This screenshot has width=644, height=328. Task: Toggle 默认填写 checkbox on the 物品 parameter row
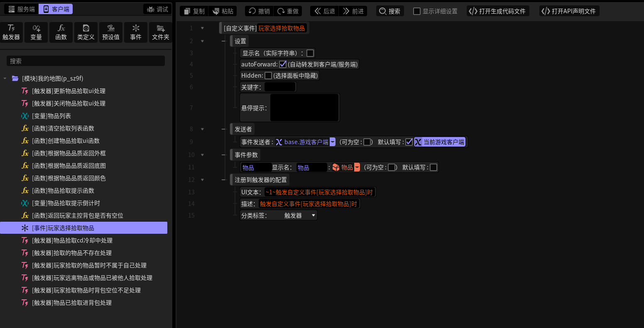pyautogui.click(x=433, y=167)
